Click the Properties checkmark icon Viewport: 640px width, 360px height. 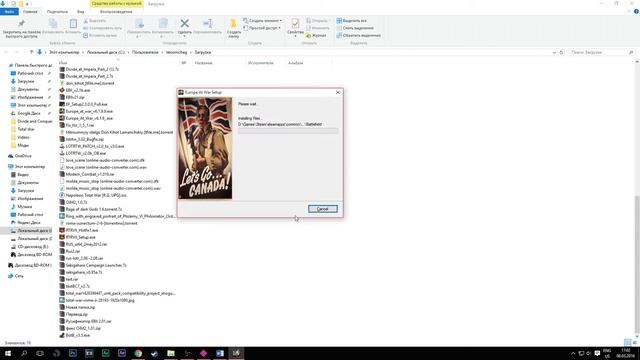[295, 23]
